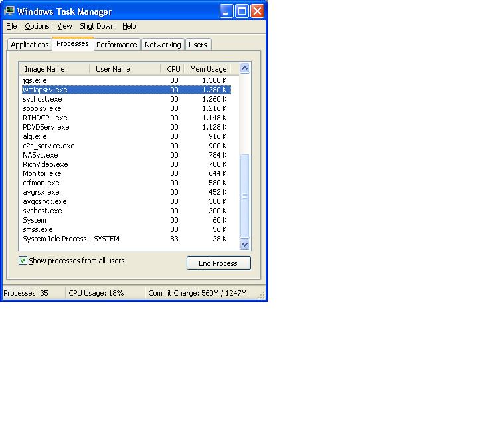The image size is (504, 438).
Task: Uncheck Show processes from all users
Action: (x=23, y=261)
